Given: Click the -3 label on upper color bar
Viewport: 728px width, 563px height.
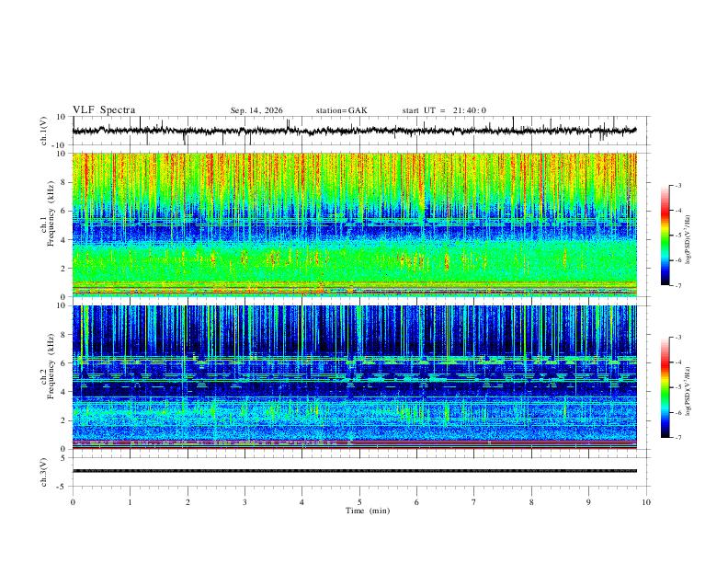Looking at the screenshot, I should [x=677, y=185].
